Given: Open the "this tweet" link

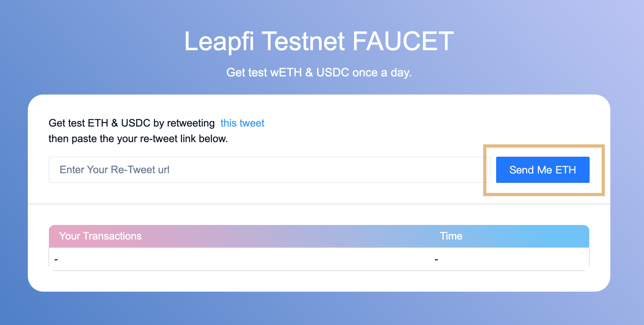Looking at the screenshot, I should (242, 123).
